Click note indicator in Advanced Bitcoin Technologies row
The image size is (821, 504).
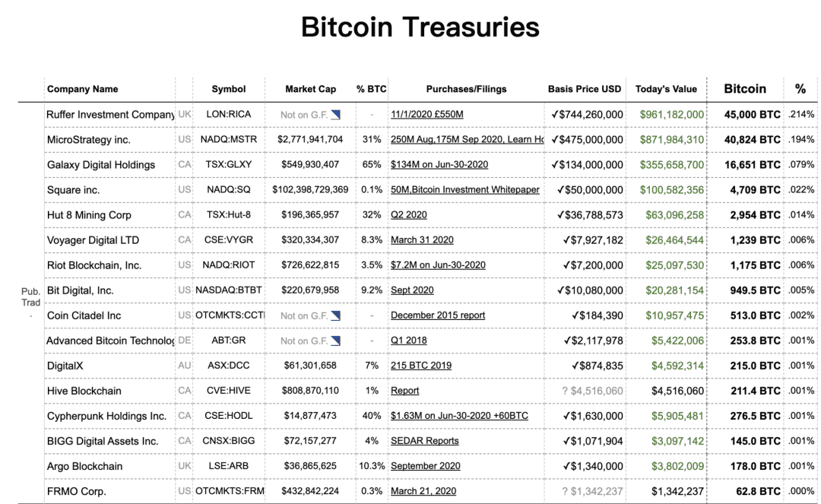click(x=336, y=341)
